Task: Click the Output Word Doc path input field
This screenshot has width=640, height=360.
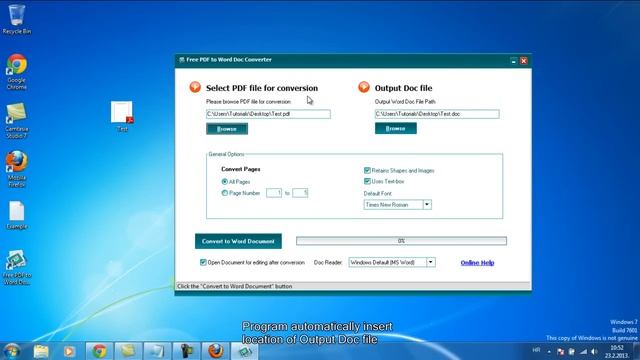Action: 437,114
